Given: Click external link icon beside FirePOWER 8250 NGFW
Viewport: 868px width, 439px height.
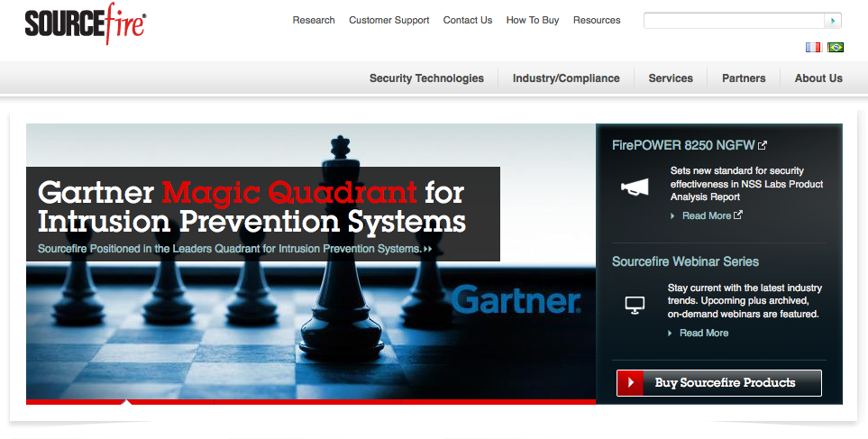Looking at the screenshot, I should (763, 145).
